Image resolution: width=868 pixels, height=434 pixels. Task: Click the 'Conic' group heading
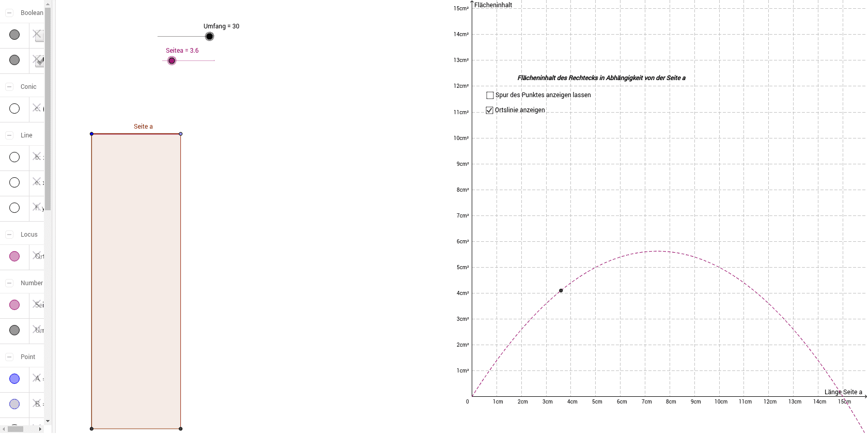[28, 87]
